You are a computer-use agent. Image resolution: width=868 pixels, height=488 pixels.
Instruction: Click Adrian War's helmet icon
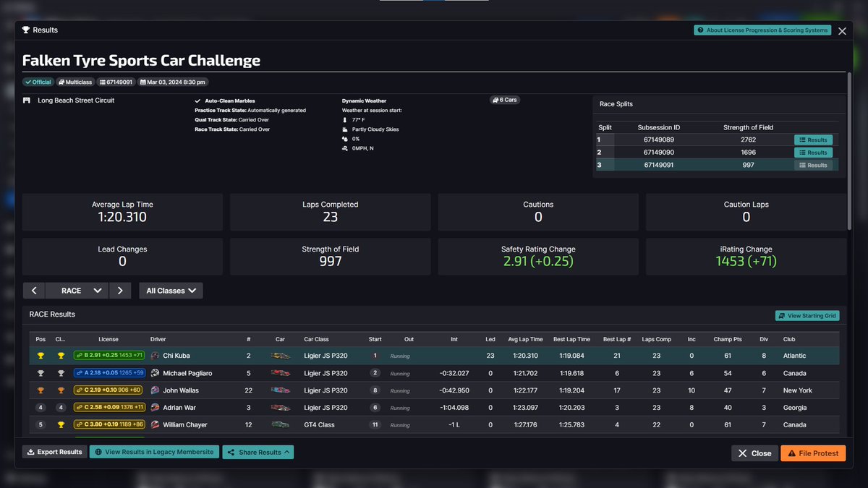coord(155,408)
